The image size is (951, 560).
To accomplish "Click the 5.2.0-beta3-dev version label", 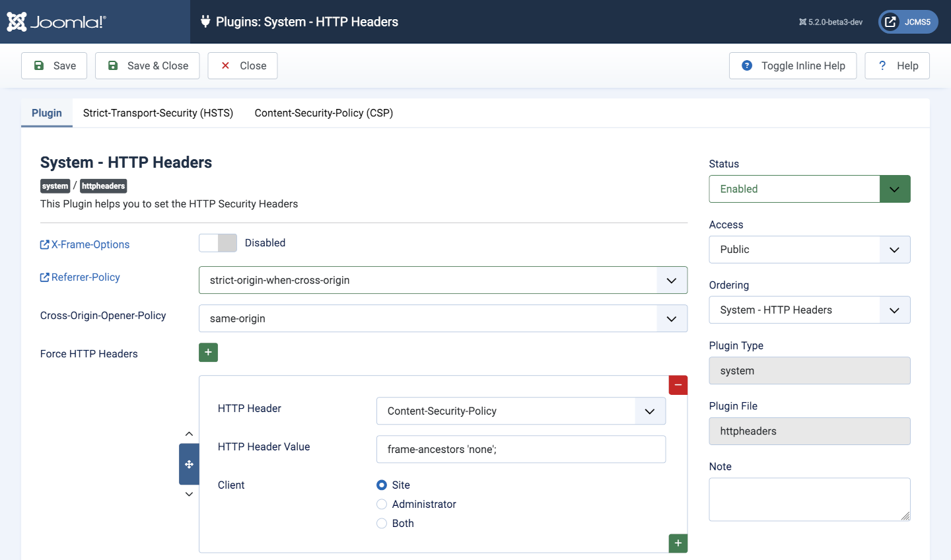I will (x=831, y=22).
